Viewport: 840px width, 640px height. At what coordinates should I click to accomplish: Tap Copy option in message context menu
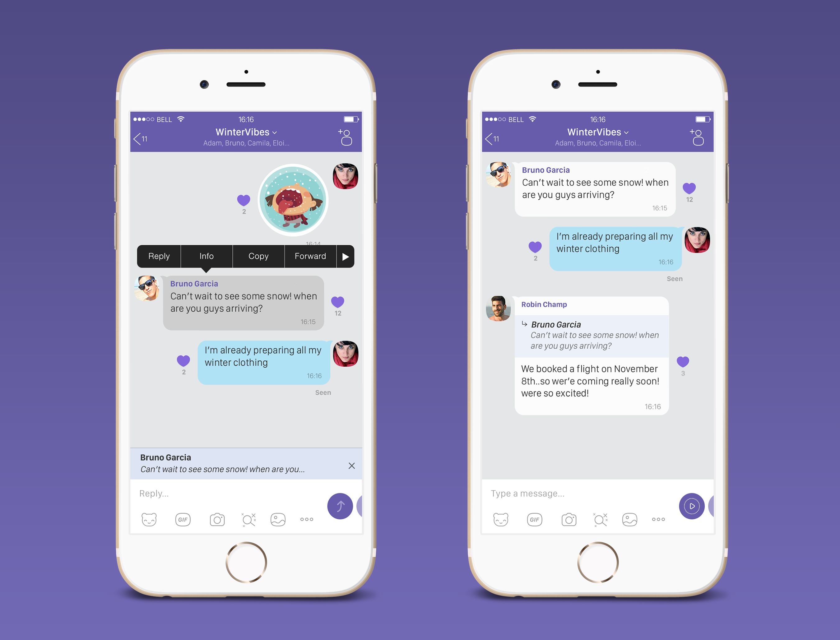[258, 257]
